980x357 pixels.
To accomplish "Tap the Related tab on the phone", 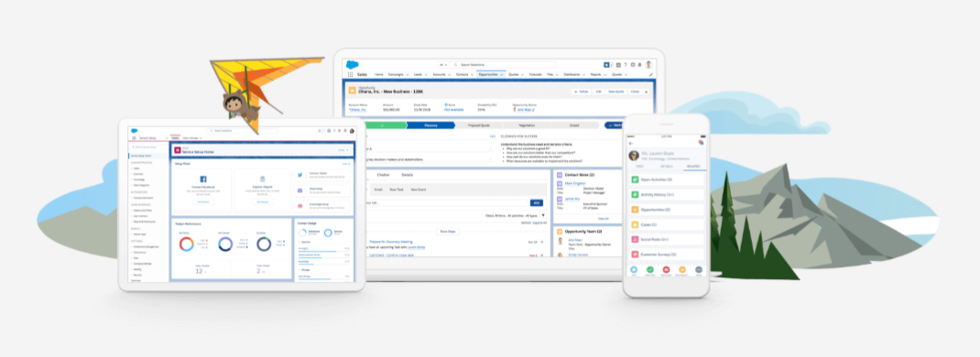I will (x=693, y=167).
